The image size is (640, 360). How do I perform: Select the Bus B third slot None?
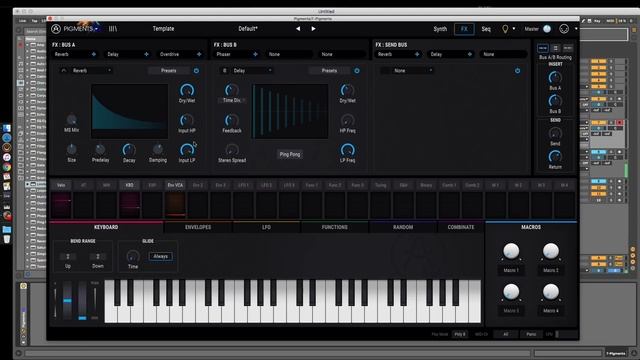click(342, 54)
